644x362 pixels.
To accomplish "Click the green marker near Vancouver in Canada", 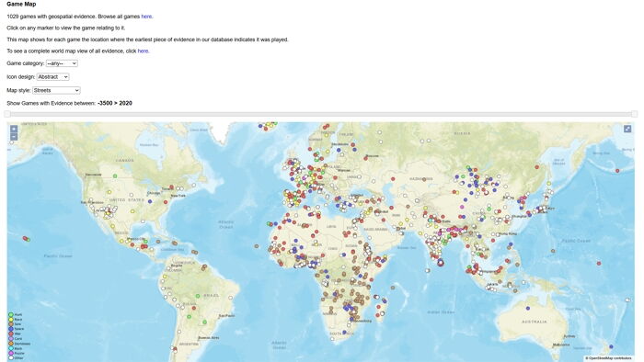I will coord(115,176).
